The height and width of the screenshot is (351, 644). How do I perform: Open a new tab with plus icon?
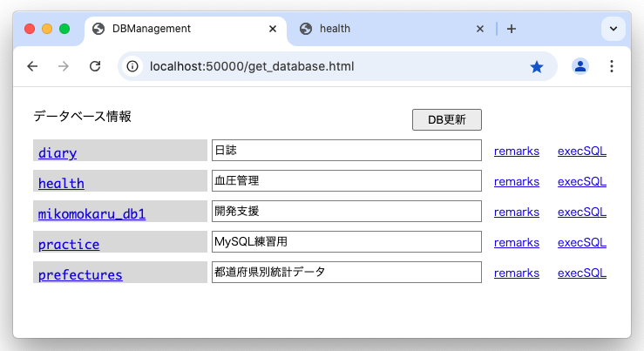pos(512,29)
